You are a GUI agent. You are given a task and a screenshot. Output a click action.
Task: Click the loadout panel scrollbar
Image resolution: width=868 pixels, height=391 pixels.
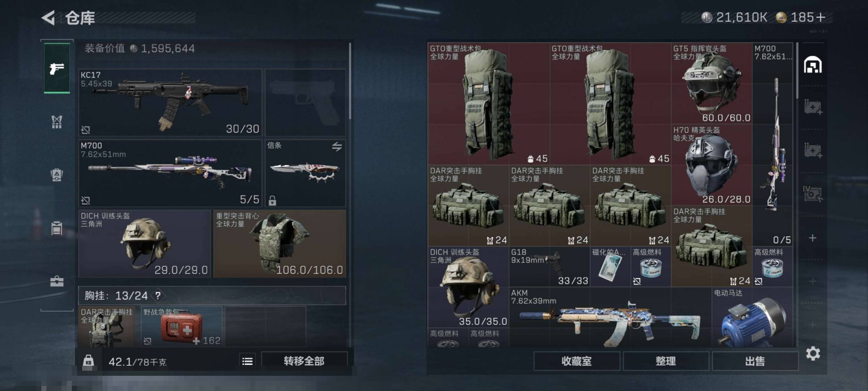coord(350,81)
